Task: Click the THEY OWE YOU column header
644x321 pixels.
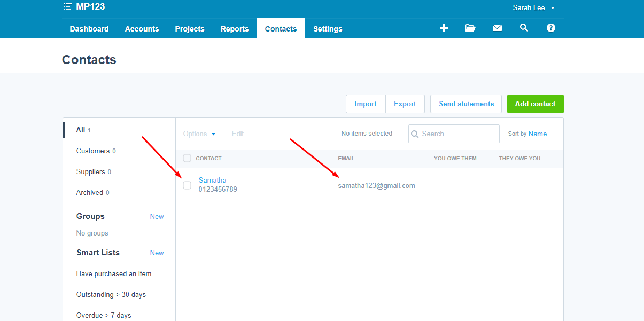Action: point(520,158)
